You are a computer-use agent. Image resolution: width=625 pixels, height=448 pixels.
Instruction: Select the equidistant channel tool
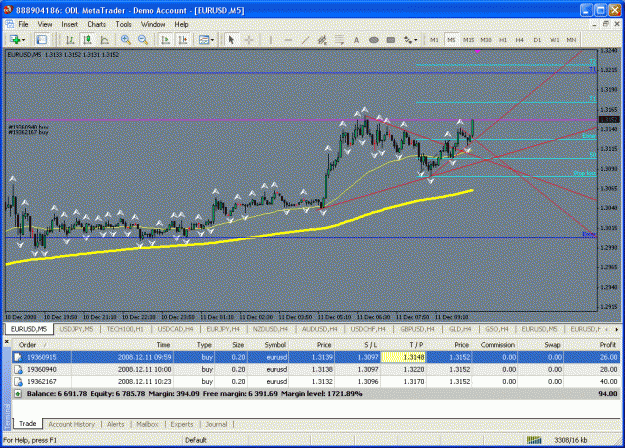pyautogui.click(x=322, y=40)
